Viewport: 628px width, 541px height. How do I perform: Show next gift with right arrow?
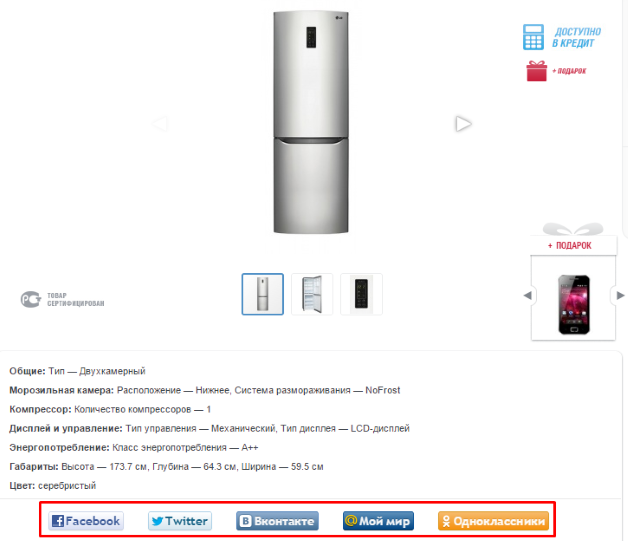(x=620, y=296)
